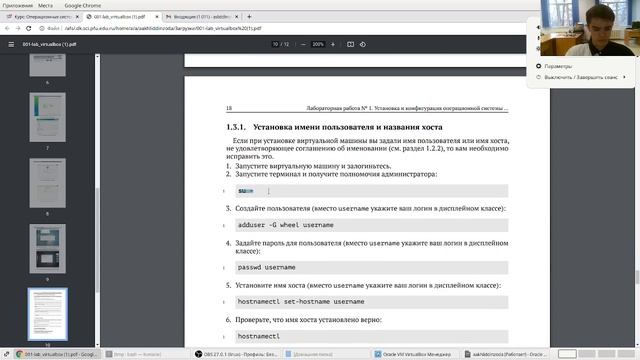Click the document vertical scrollbar handle
The width and height of the screenshot is (640, 360).
637,277
